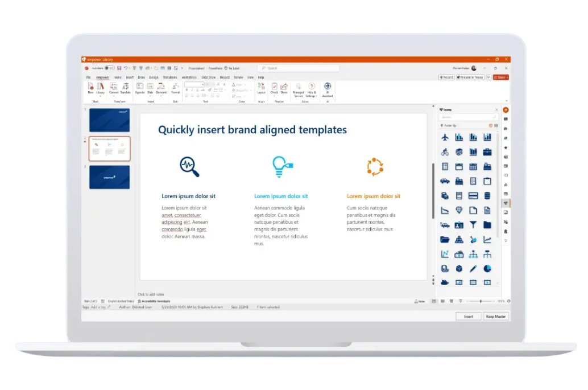
Task: Click the Slide Sorter view icon in status bar
Action: (443, 301)
